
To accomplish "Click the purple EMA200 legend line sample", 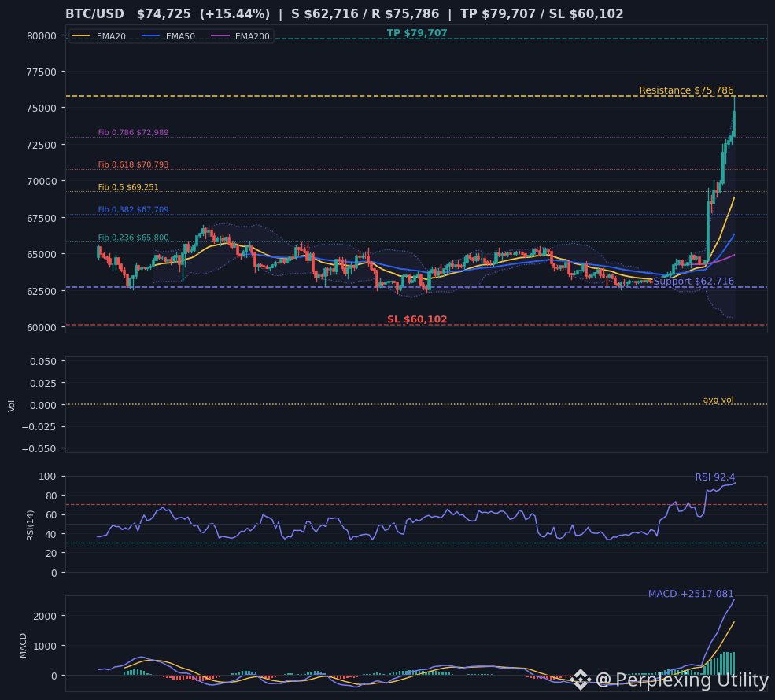I will tap(220, 36).
